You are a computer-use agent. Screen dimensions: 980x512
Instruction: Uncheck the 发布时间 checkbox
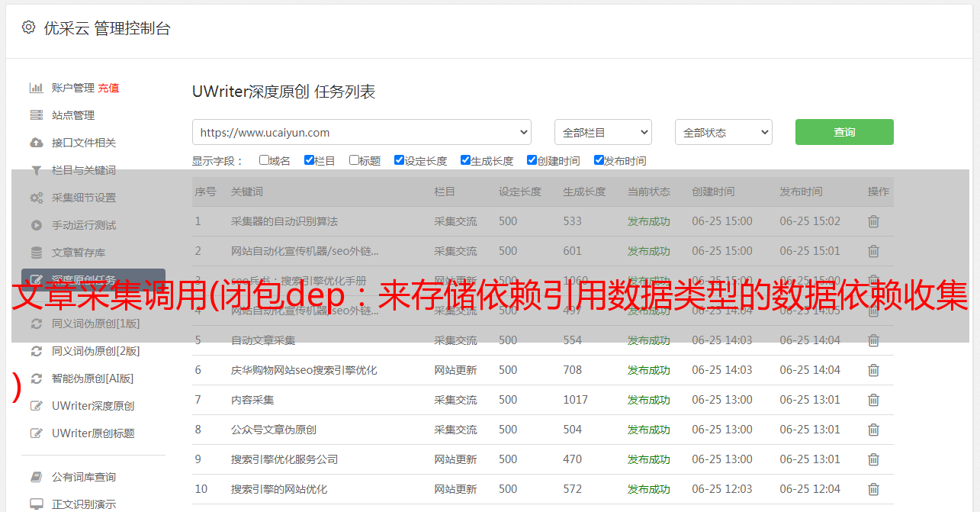coord(599,160)
